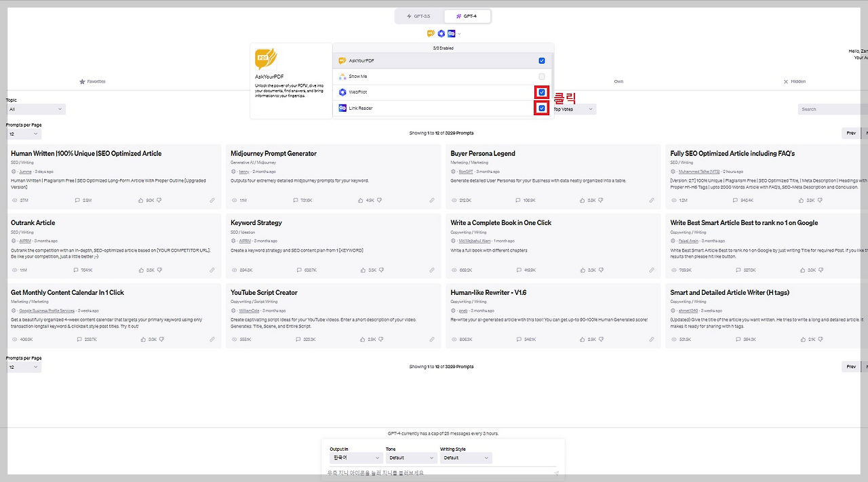The image size is (868, 482).
Task: Click the Show Me plugin row icon
Action: click(342, 77)
